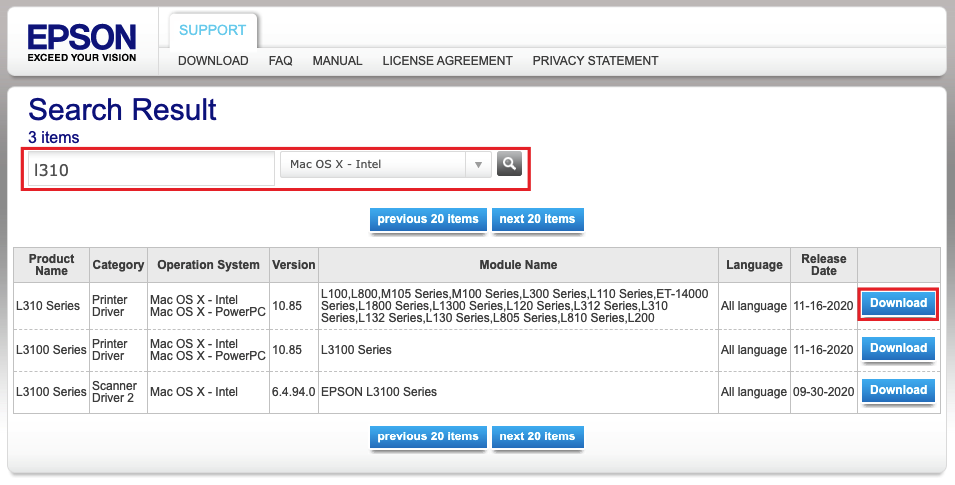Go to the DOWNLOAD menu item
This screenshot has width=955, height=485.
coord(213,61)
